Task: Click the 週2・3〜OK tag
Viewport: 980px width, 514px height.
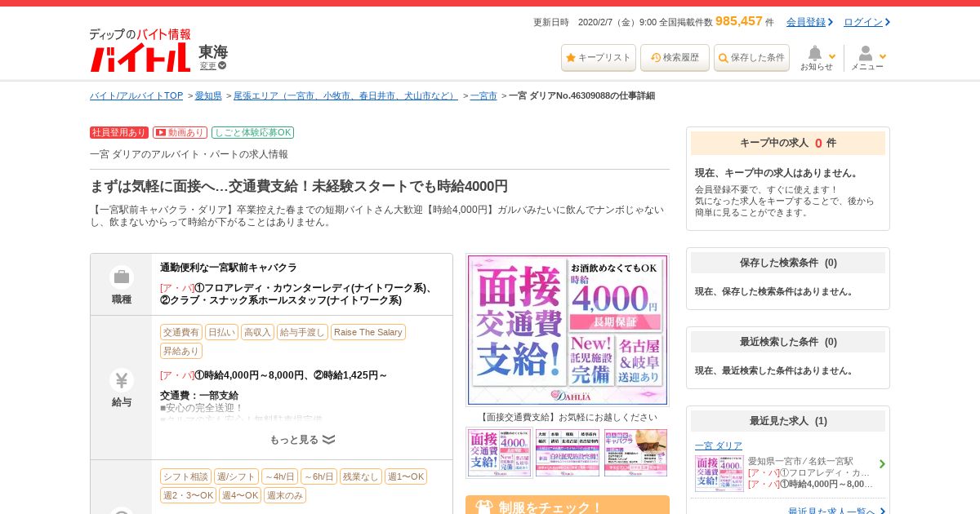Action: tap(188, 495)
